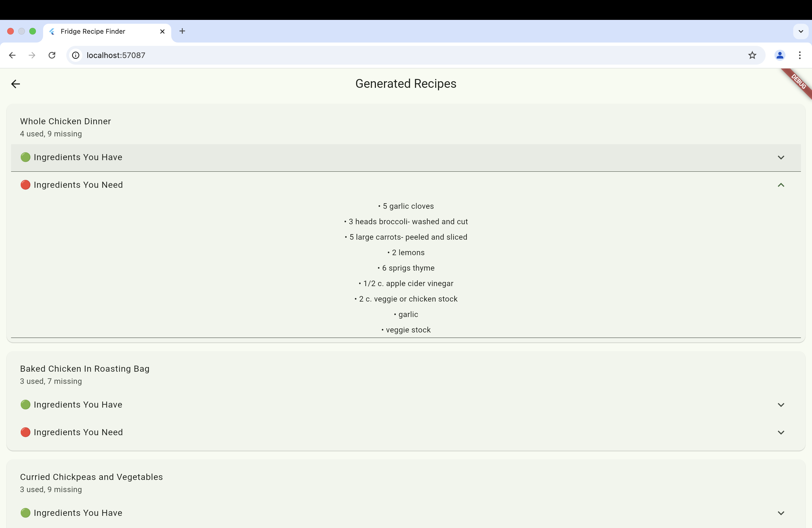Click the browser forward navigation arrow

tap(32, 55)
